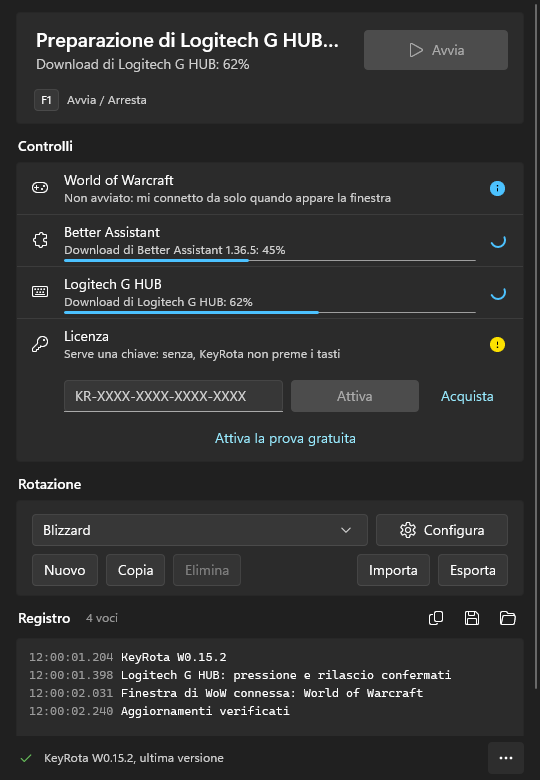Click the Avvia start button
The image size is (540, 780).
(436, 50)
